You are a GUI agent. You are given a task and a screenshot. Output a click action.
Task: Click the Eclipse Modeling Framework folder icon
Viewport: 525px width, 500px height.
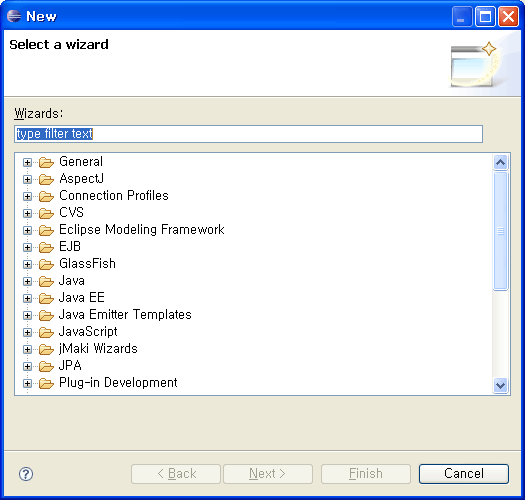pyautogui.click(x=46, y=230)
